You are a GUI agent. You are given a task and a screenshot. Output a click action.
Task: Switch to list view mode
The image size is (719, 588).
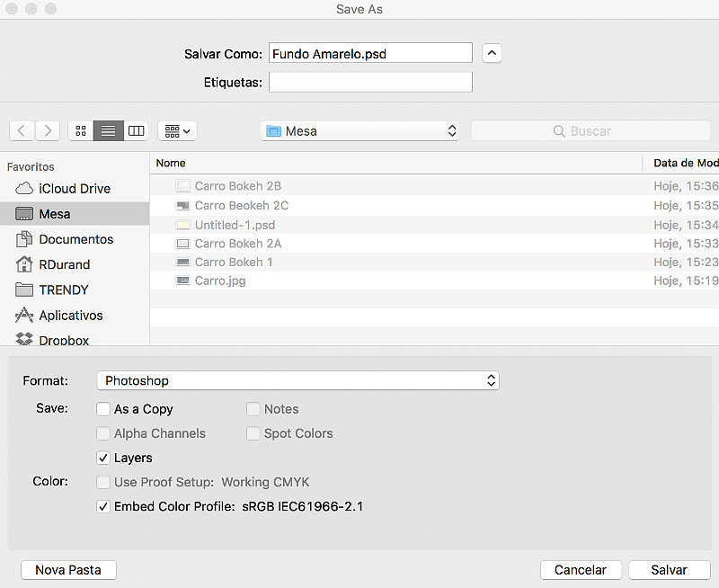108,131
